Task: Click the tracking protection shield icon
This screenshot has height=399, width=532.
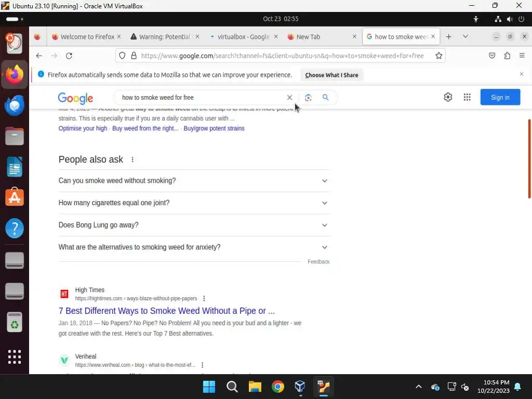Action: [122, 56]
